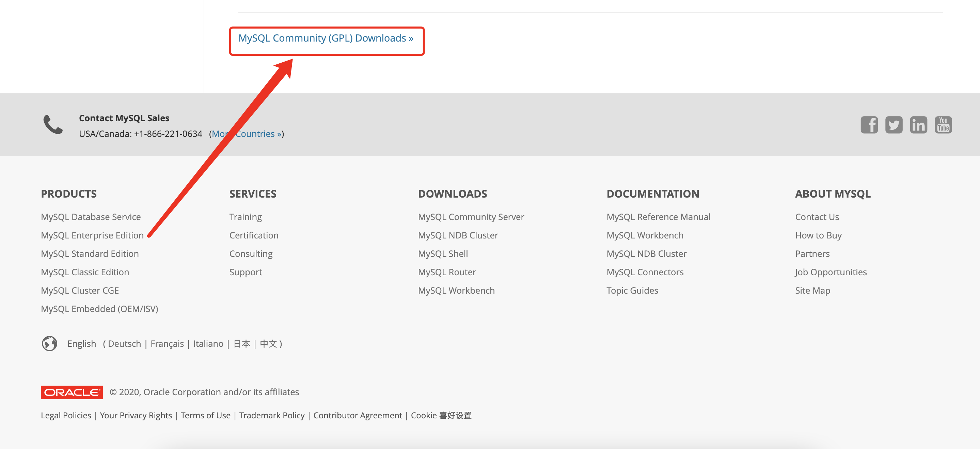Open MySQL Standard Edition link
980x449 pixels.
(90, 254)
